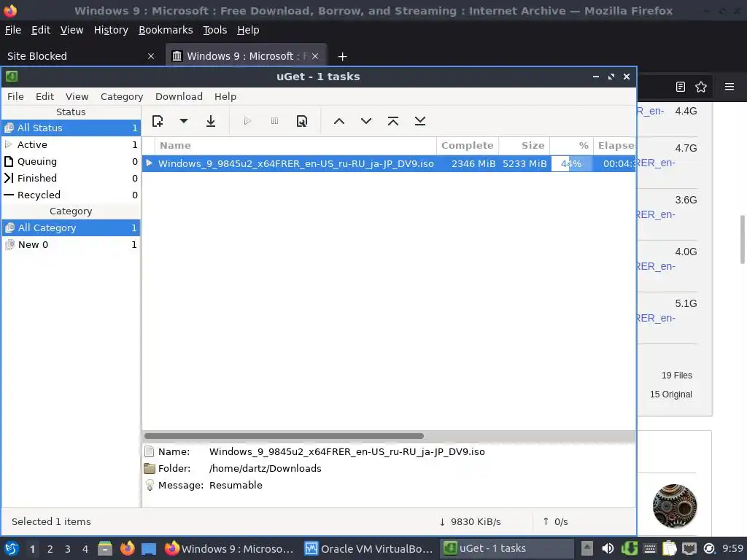Click the Name column header
Image resolution: width=747 pixels, height=560 pixels.
tap(295, 145)
